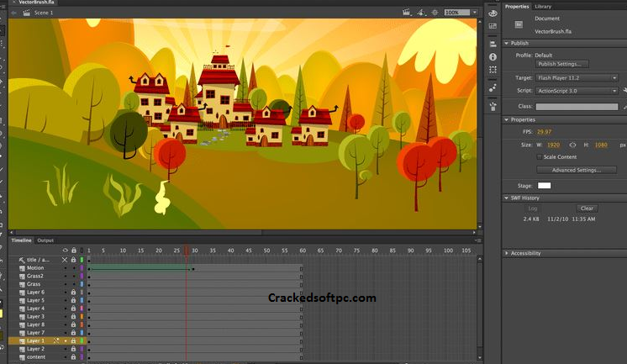Viewport: 627px width, 364px height.
Task: Click the document icon beside VectorBrush.fla
Action: click(x=519, y=25)
